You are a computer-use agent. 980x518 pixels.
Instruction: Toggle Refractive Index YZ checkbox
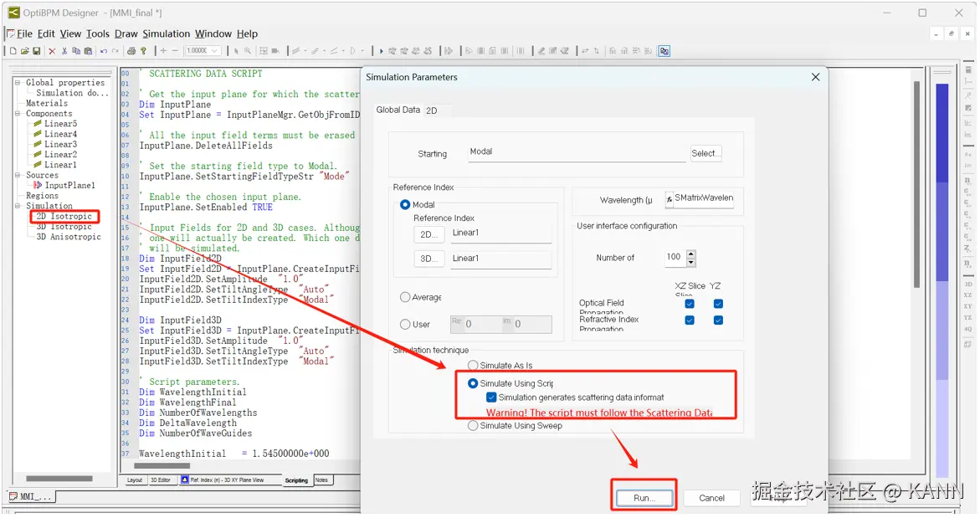718,320
